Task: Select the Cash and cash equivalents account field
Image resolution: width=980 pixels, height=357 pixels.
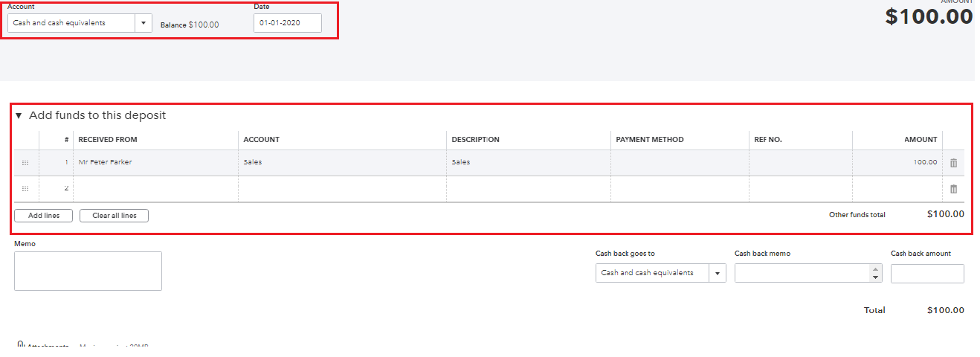Action: pyautogui.click(x=71, y=23)
